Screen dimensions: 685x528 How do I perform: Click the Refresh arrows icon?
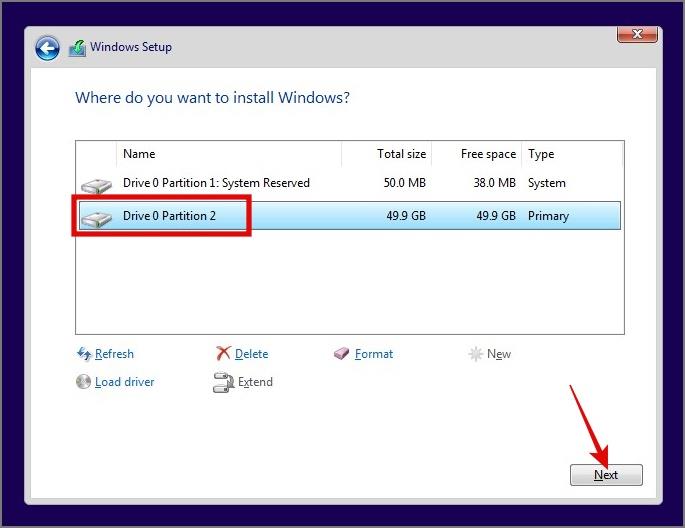click(84, 353)
